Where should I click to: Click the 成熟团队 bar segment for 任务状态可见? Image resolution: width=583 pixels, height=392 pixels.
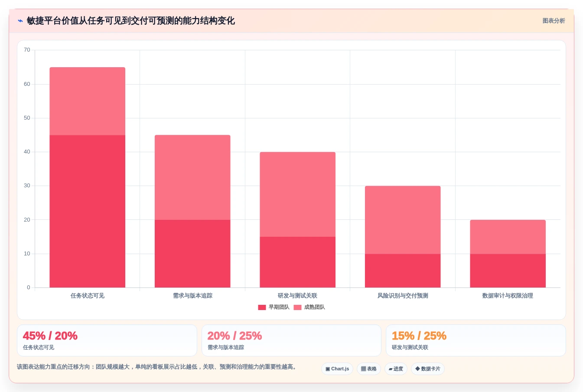tap(88, 101)
